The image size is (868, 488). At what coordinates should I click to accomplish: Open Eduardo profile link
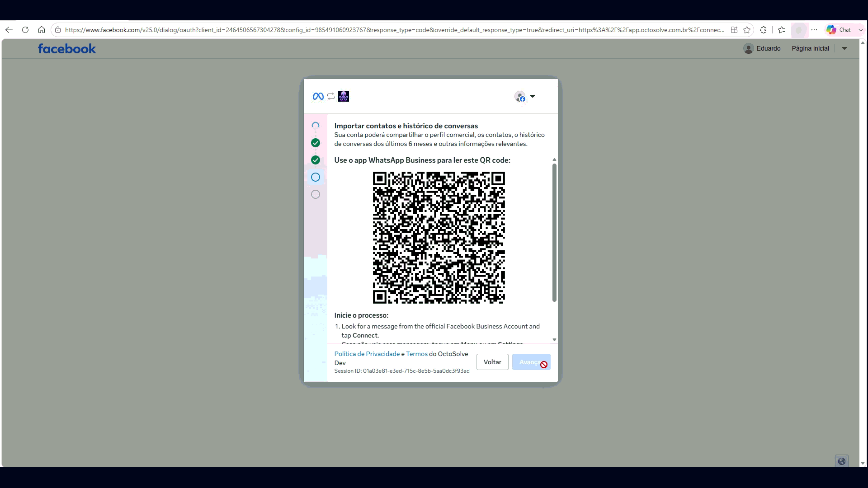pyautogui.click(x=762, y=48)
